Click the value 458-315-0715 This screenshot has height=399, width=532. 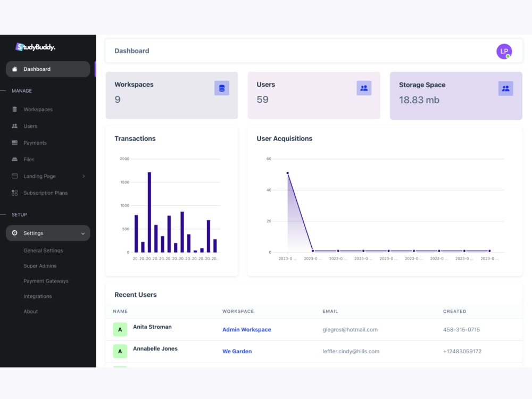(461, 329)
